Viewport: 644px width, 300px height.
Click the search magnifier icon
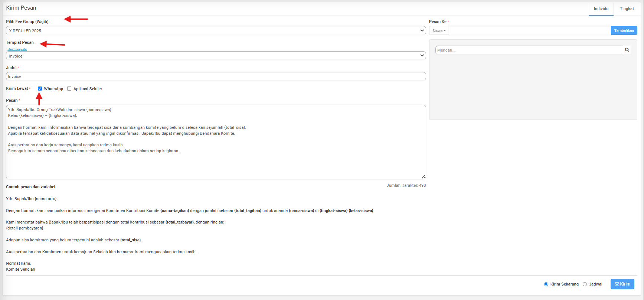(x=627, y=50)
